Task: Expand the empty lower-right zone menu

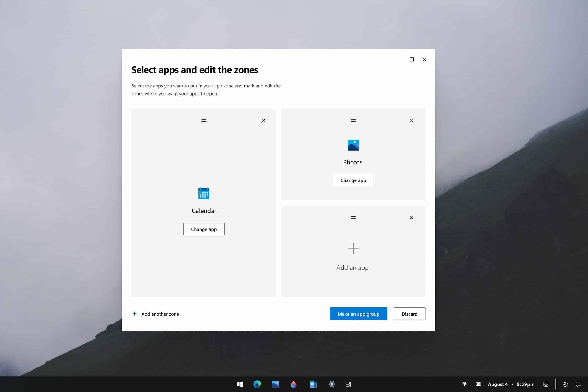Action: click(353, 217)
